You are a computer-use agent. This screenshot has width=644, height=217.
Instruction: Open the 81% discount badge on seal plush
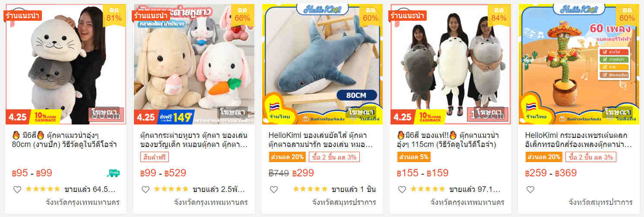point(114,14)
